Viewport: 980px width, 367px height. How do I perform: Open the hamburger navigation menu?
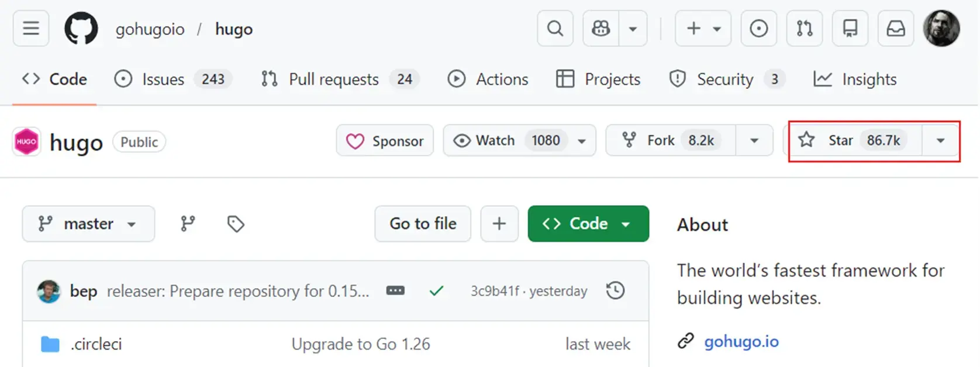pyautogui.click(x=31, y=28)
